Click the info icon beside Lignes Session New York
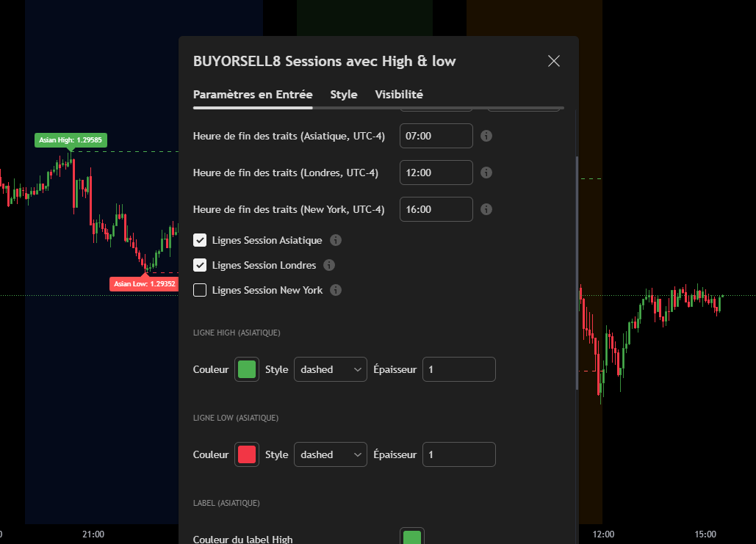This screenshot has width=756, height=544. tap(336, 290)
